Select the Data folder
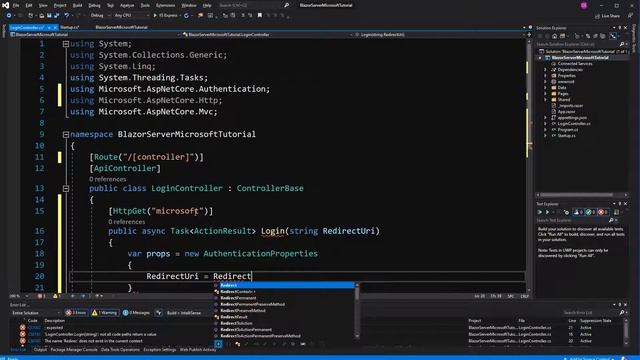 (x=562, y=88)
